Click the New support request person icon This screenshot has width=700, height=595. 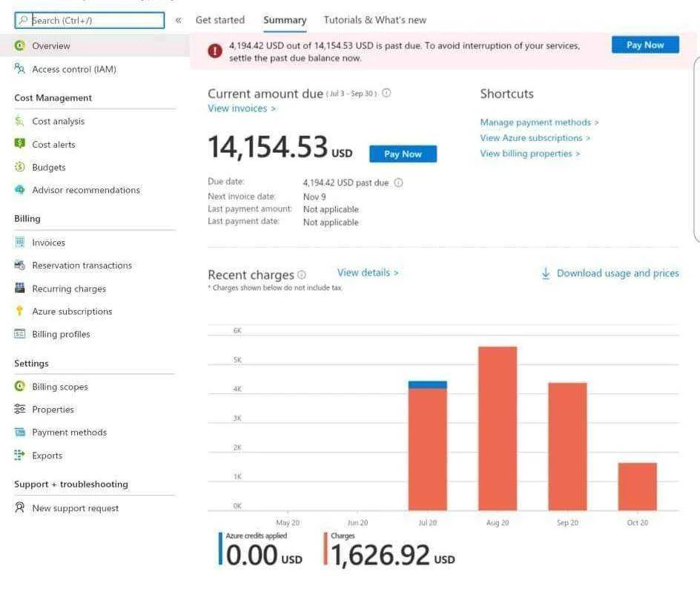point(19,507)
